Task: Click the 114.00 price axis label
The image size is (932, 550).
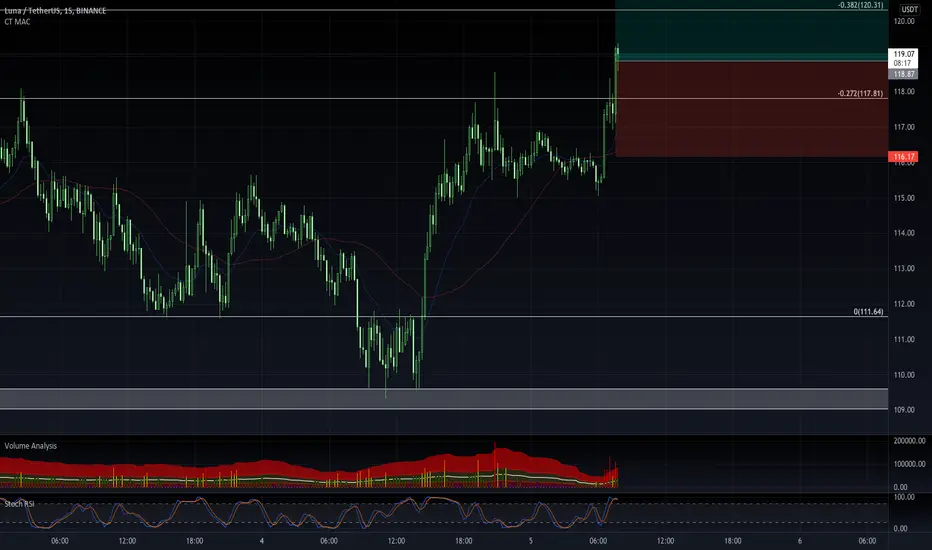Action: [x=904, y=233]
